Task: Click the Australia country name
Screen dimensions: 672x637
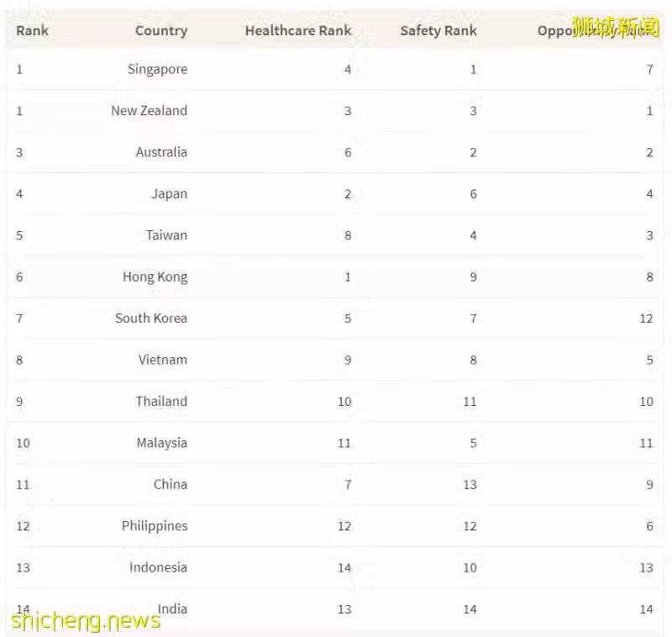Action: pos(161,152)
